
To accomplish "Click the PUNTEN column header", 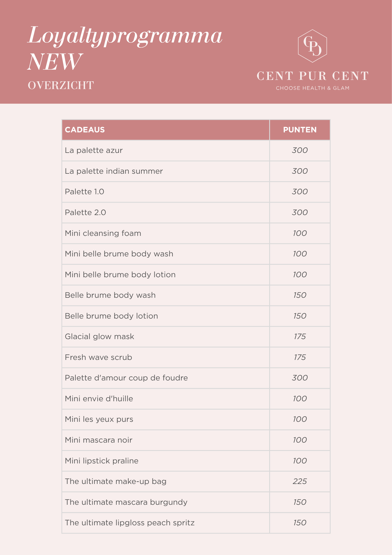I will [x=300, y=130].
